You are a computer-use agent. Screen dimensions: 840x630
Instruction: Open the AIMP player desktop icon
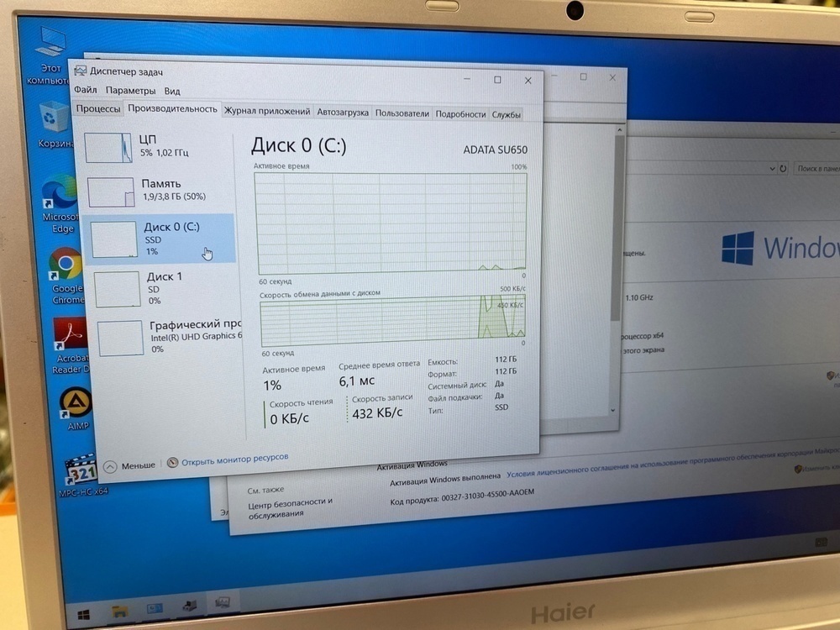(76, 404)
